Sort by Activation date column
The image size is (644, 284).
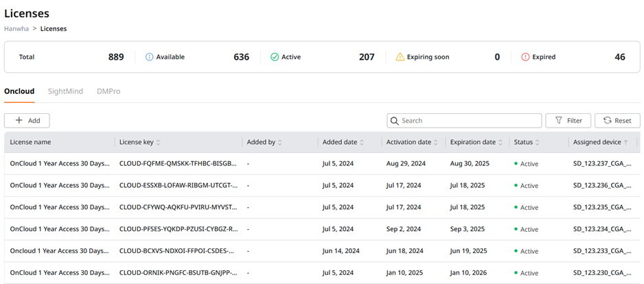pyautogui.click(x=436, y=143)
